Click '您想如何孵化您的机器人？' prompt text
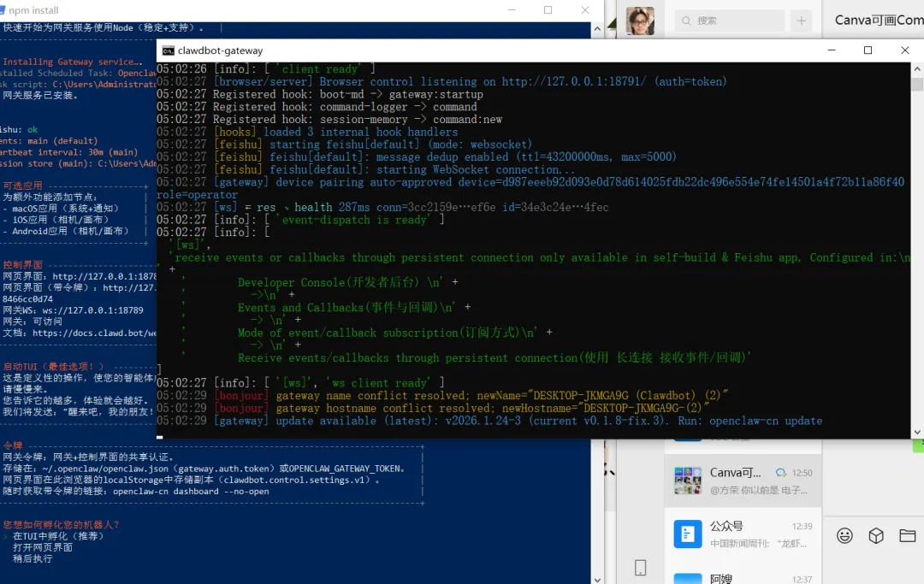 [x=61, y=524]
